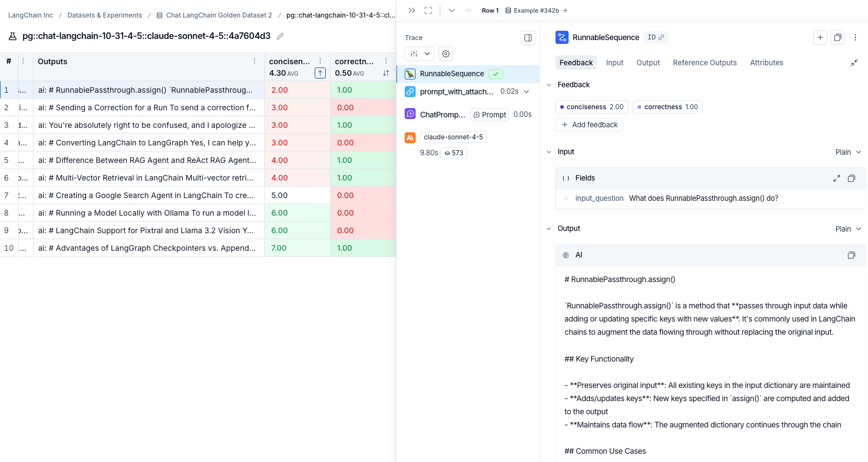868x462 pixels.
Task: Collapse the Feedback section chevron
Action: tap(549, 85)
